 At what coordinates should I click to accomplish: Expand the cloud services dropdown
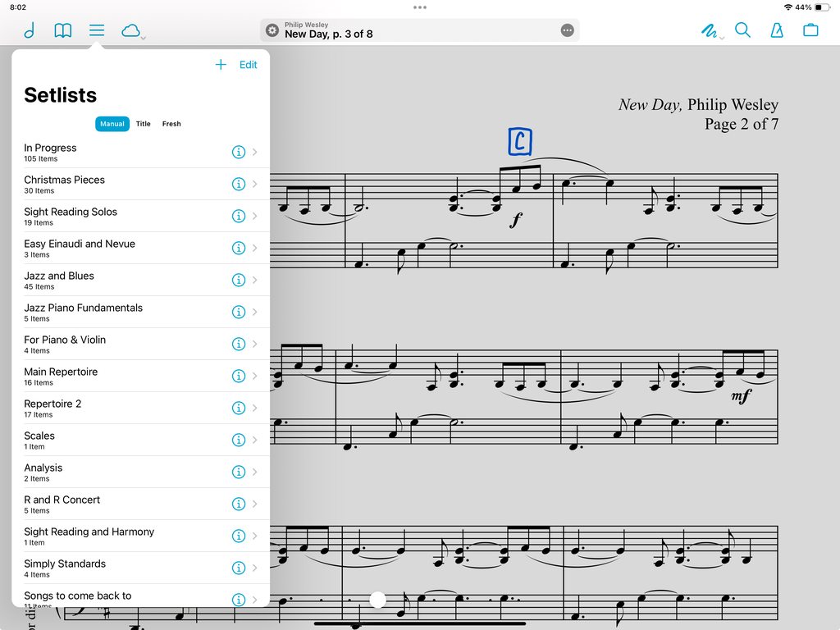132,31
